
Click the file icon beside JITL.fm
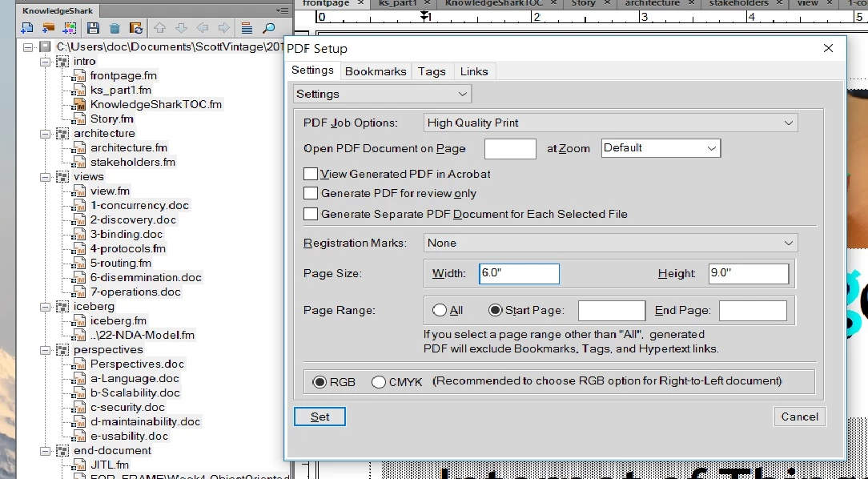[79, 465]
